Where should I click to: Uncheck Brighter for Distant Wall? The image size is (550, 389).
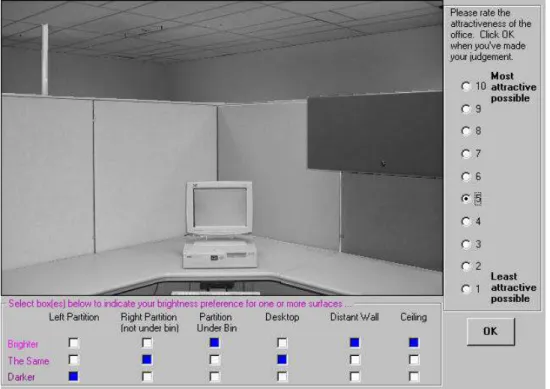tap(355, 343)
